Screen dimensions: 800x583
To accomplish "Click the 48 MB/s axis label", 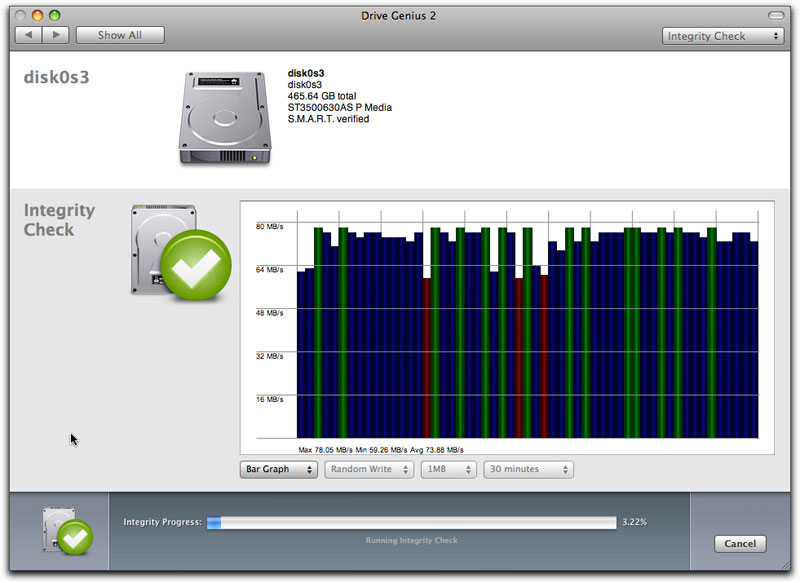I will pos(269,313).
